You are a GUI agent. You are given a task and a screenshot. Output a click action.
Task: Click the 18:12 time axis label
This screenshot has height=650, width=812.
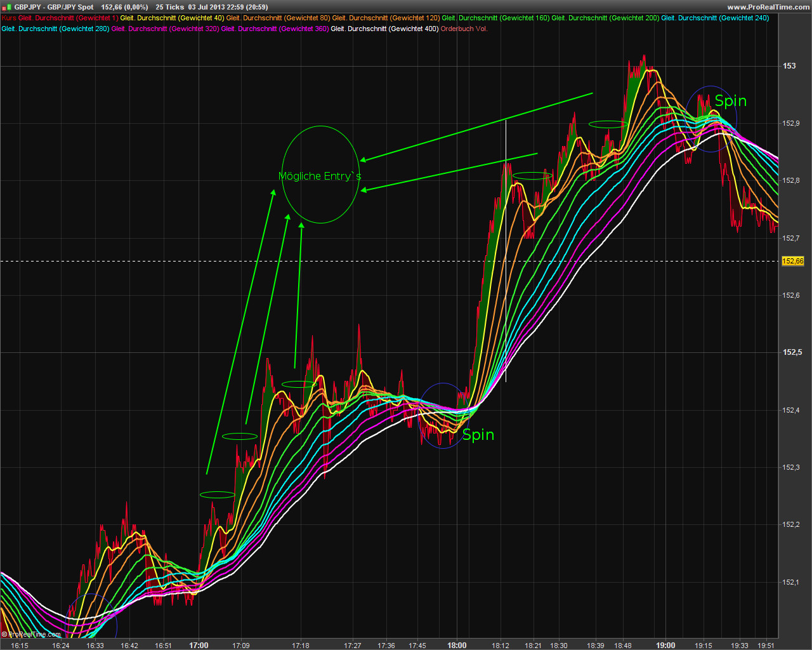[x=501, y=646]
